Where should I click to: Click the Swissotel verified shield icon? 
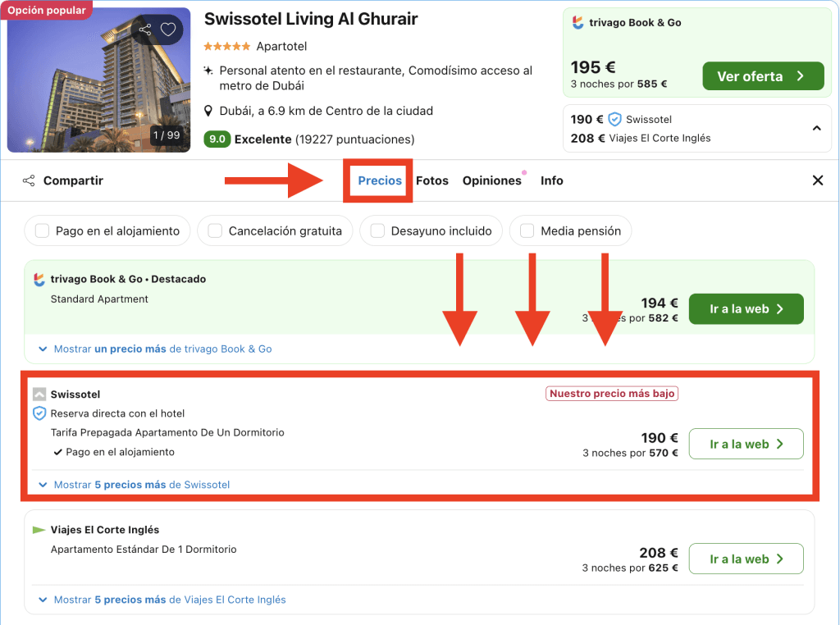click(614, 119)
